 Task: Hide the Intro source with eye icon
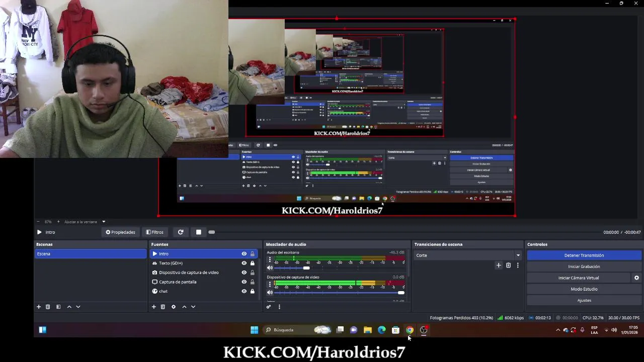point(244,254)
